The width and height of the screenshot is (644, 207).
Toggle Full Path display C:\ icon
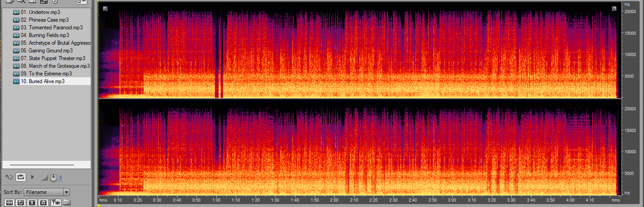coord(67,202)
